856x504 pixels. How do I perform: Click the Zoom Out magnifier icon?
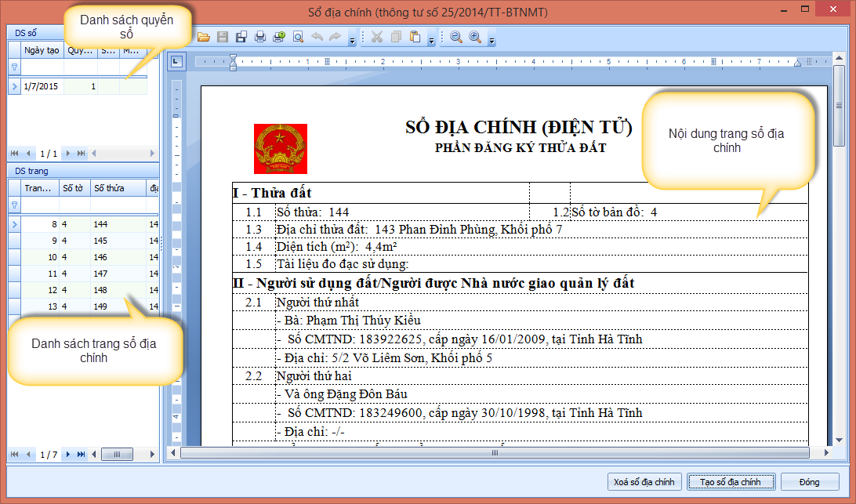point(456,37)
